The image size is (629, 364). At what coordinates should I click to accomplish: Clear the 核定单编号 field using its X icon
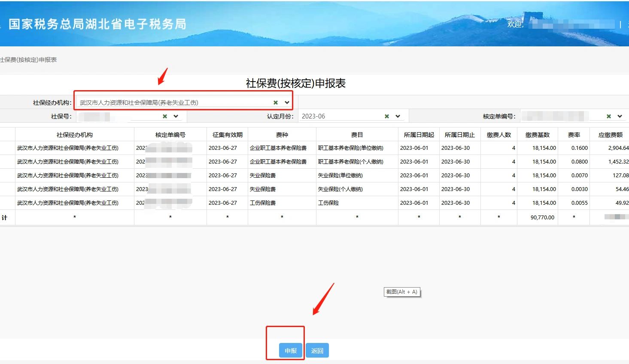[x=609, y=116]
